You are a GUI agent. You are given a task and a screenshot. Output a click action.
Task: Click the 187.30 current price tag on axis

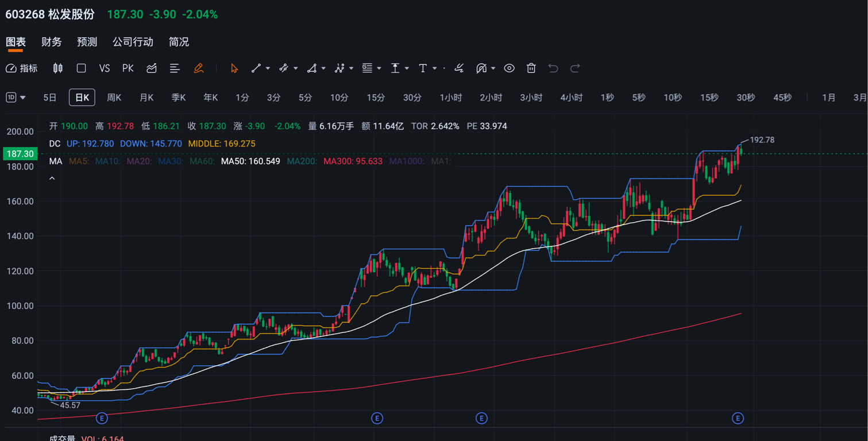pyautogui.click(x=21, y=154)
